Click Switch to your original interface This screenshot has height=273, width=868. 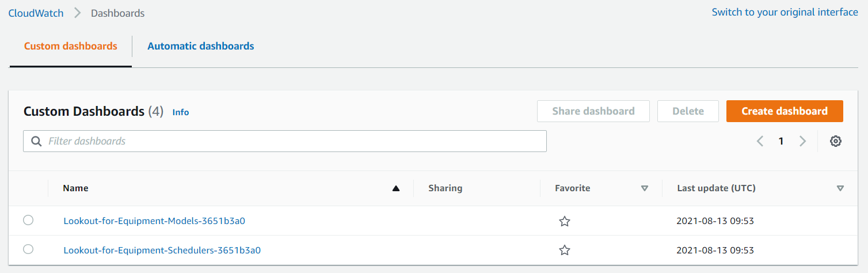point(785,12)
